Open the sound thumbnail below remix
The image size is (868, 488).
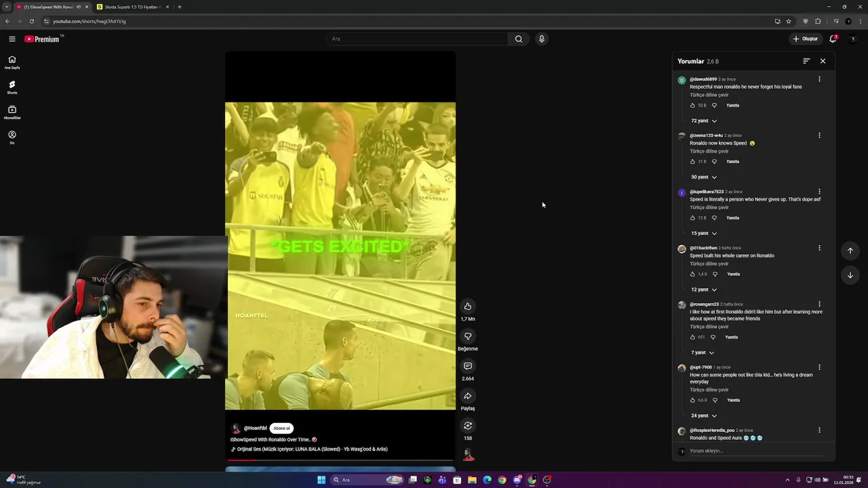coord(467,454)
